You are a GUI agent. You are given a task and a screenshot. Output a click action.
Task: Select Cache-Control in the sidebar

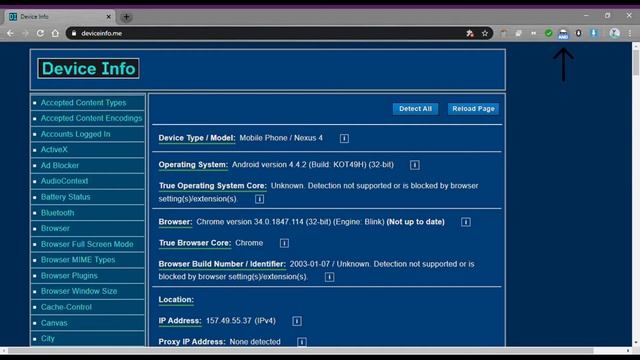click(x=66, y=307)
